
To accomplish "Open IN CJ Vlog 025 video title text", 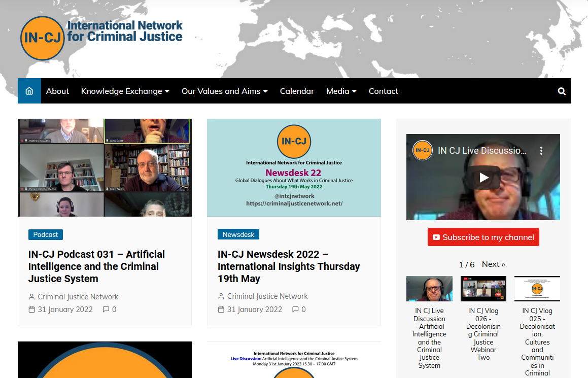I will (x=537, y=342).
